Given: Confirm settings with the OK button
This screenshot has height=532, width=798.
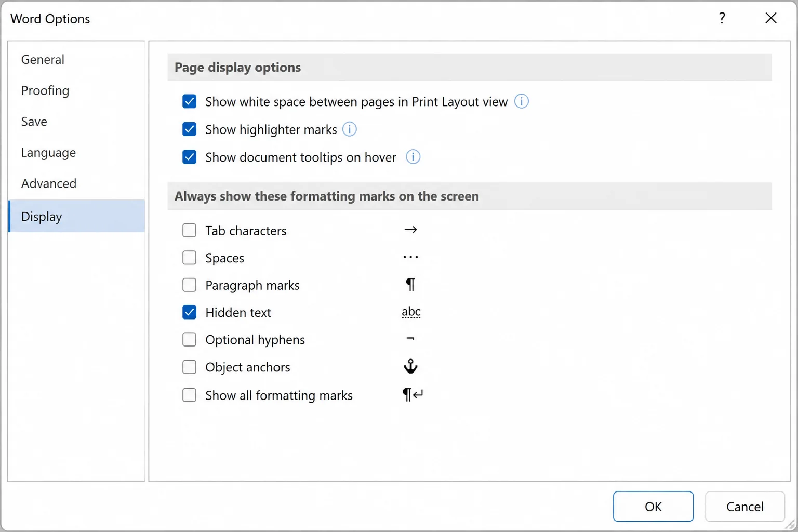Looking at the screenshot, I should point(653,507).
